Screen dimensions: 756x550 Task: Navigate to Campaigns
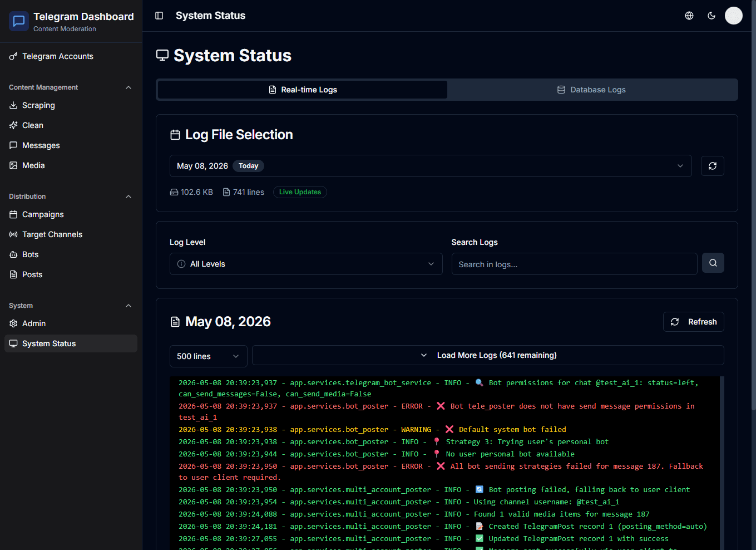click(x=71, y=214)
